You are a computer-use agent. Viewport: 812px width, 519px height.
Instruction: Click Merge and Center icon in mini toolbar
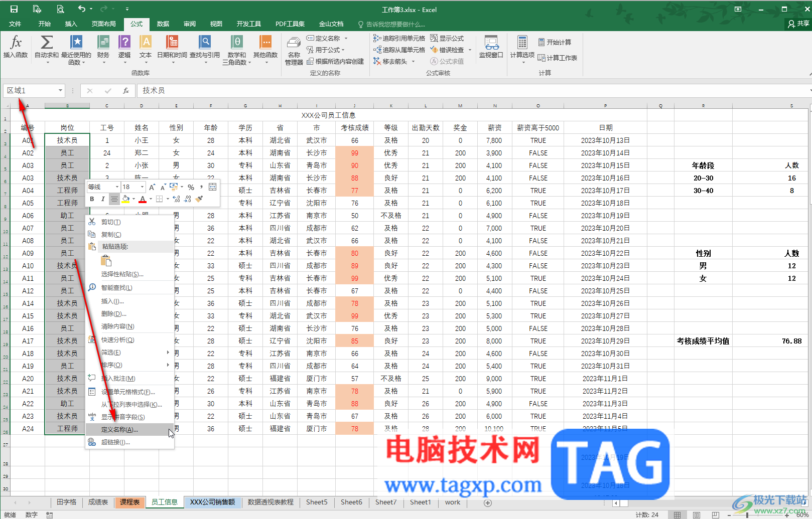tap(212, 187)
